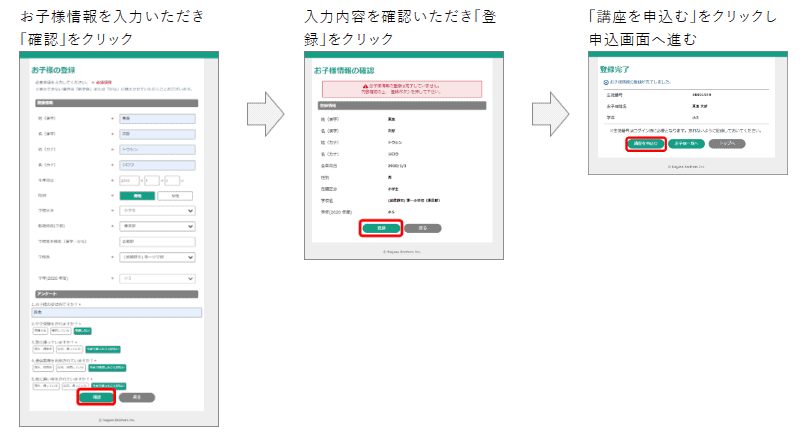Select the 女性 gender option

pyautogui.click(x=173, y=196)
